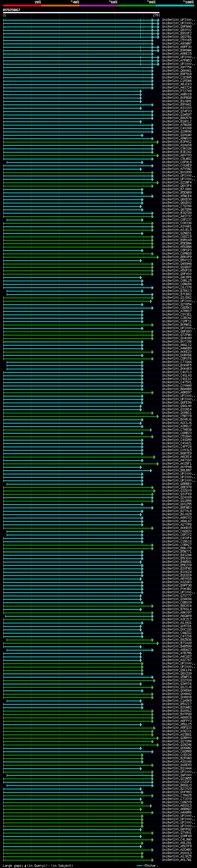197x868 pixels.
Task: Select UniRef100_B9H9W4 label
Action: (177, 50)
